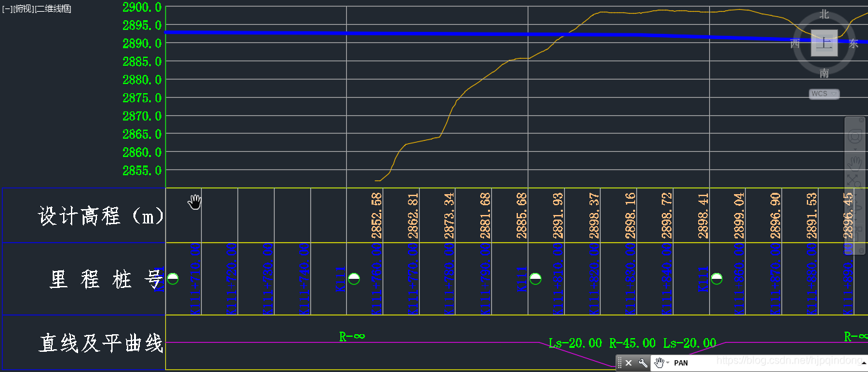Click design elevation value 2898.16
This screenshot has height=372, width=868.
point(630,216)
